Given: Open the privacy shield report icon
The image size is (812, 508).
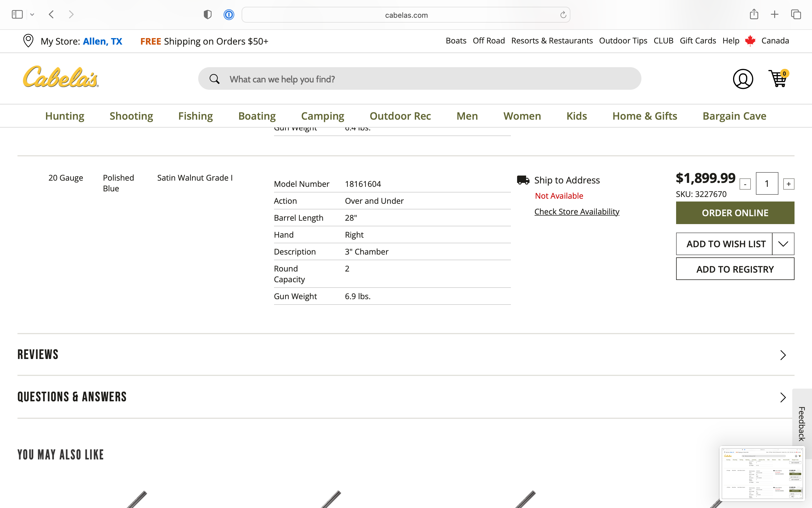Looking at the screenshot, I should pos(208,14).
